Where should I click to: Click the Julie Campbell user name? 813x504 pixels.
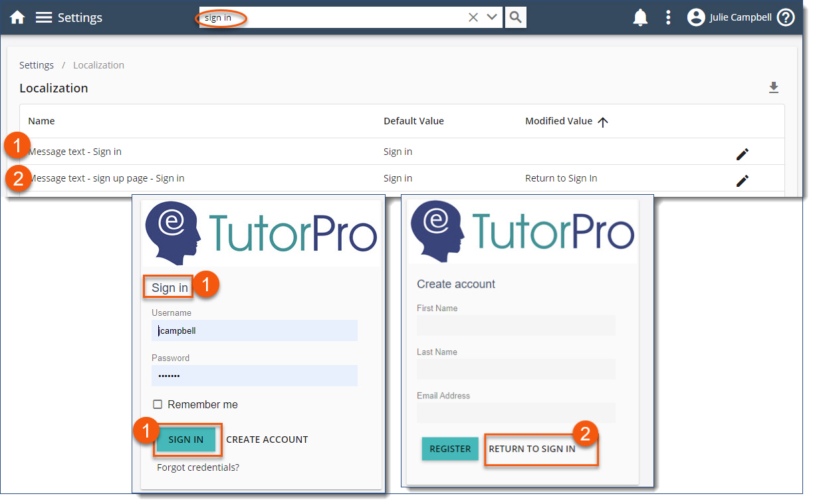pyautogui.click(x=741, y=18)
